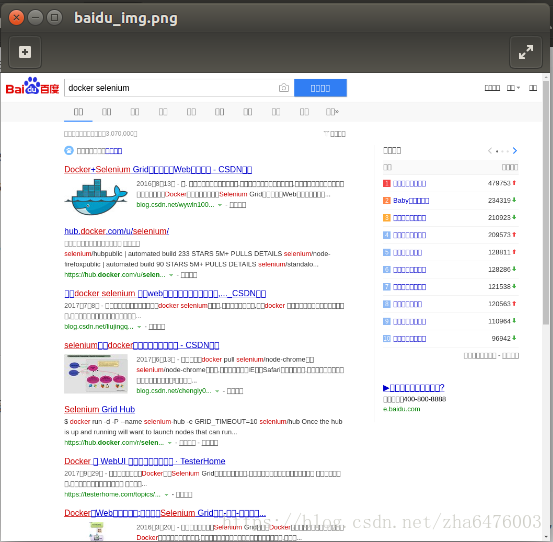Click the green https://testerhome.com/topics URL text

[112, 495]
